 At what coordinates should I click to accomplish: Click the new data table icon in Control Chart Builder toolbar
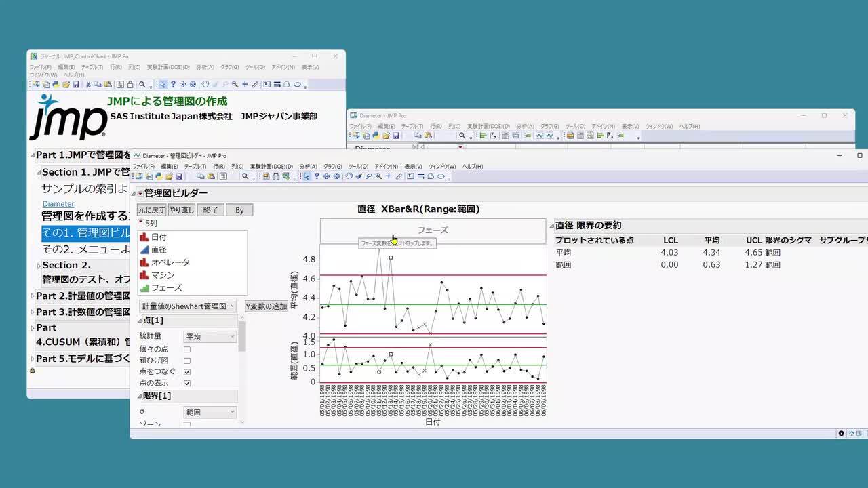[139, 176]
